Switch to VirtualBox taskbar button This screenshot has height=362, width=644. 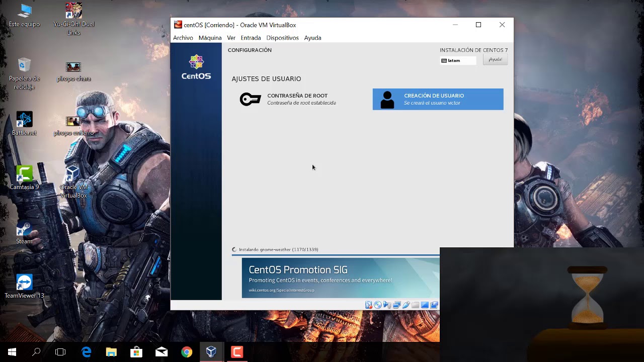(x=211, y=352)
